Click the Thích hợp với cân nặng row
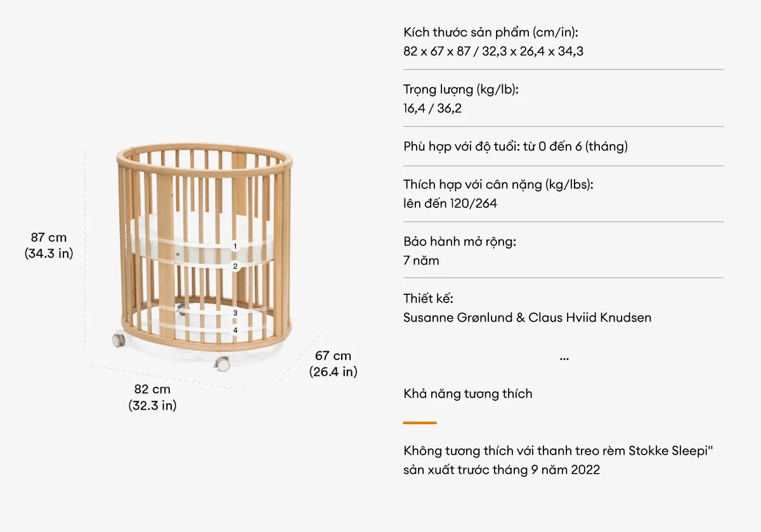This screenshot has width=761, height=532. coord(563,194)
